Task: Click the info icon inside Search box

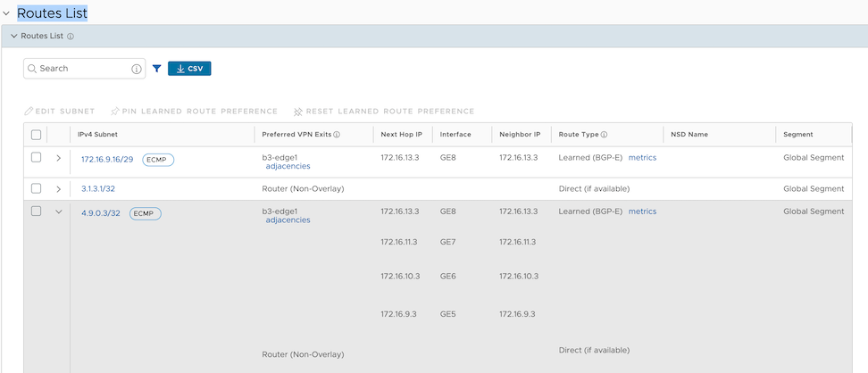Action: tap(137, 69)
